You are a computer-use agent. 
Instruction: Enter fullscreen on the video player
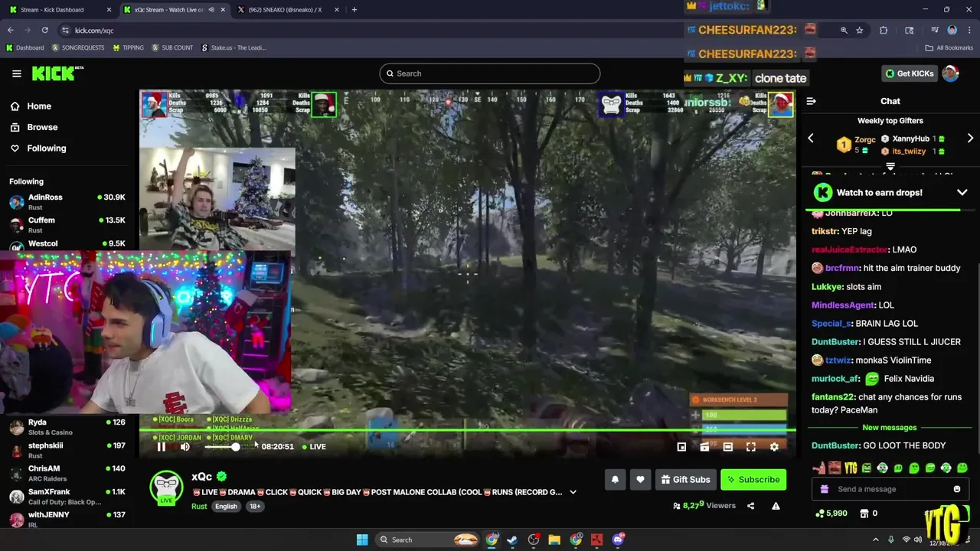[x=751, y=447]
